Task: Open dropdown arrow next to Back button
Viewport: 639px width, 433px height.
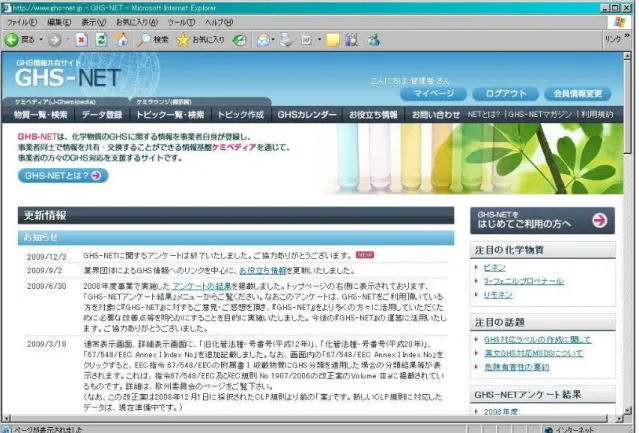Action: [41, 40]
